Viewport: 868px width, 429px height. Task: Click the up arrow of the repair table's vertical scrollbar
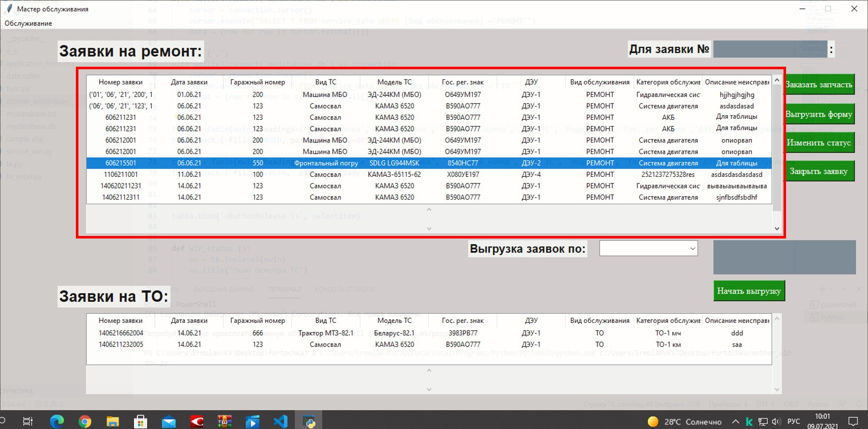777,80
